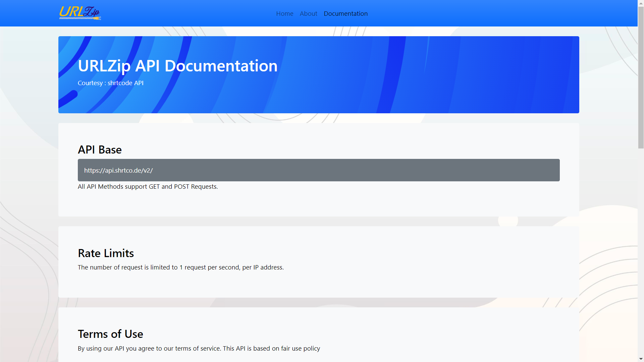
Task: Click the fair use policy sentence
Action: (x=199, y=349)
